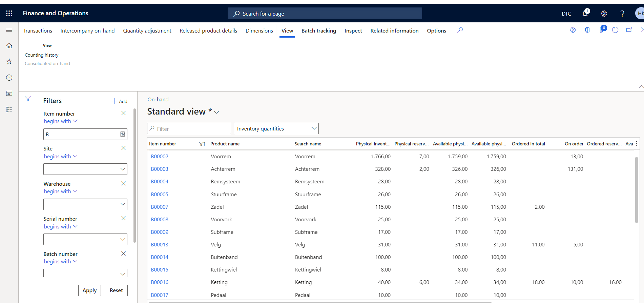Expand the Standard view selector
Viewport: 644px width, 303px height.
click(x=216, y=112)
